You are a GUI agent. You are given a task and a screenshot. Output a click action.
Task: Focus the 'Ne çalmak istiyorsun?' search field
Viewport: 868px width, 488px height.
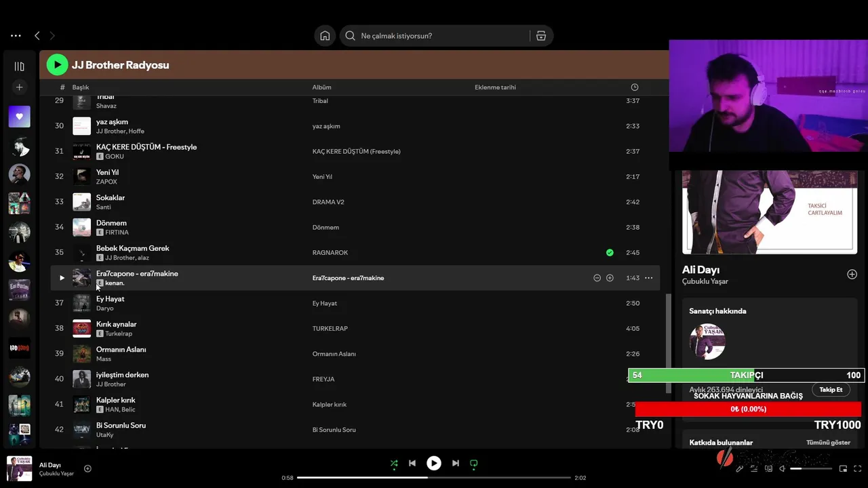(x=434, y=36)
